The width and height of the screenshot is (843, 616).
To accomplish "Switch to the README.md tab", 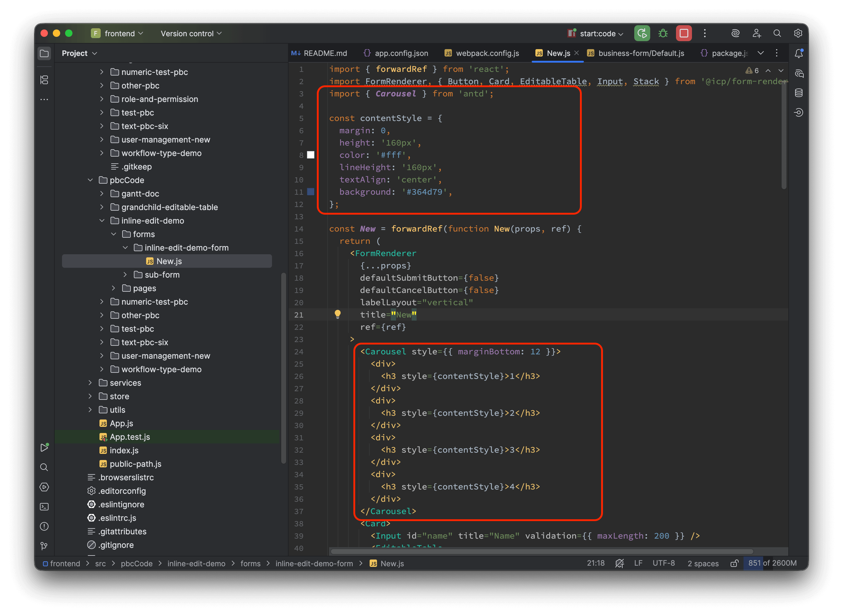I will click(319, 53).
